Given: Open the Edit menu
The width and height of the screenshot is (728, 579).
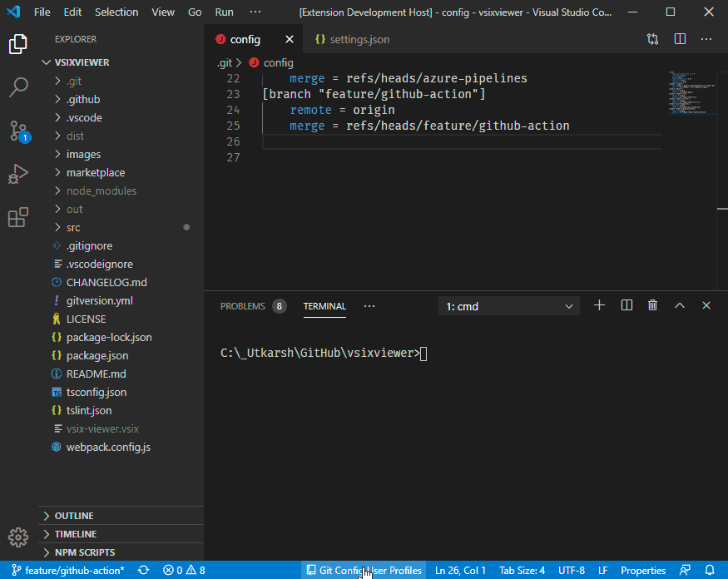Looking at the screenshot, I should pos(72,12).
